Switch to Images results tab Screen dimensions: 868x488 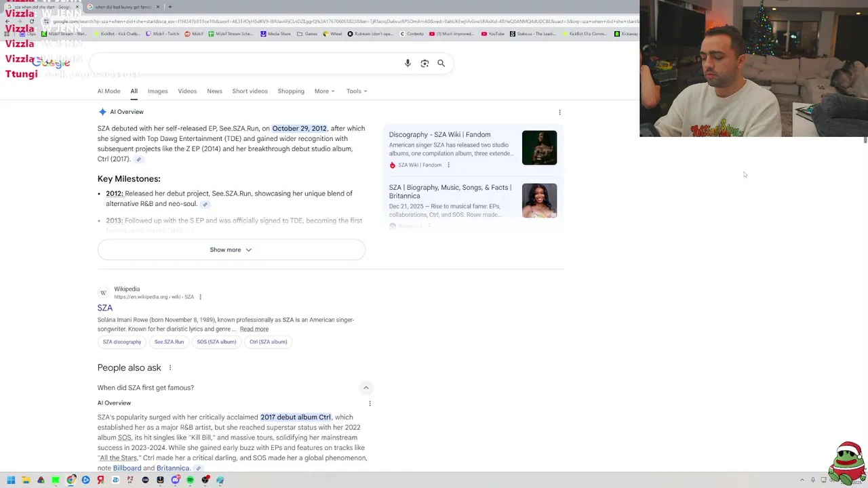click(157, 91)
